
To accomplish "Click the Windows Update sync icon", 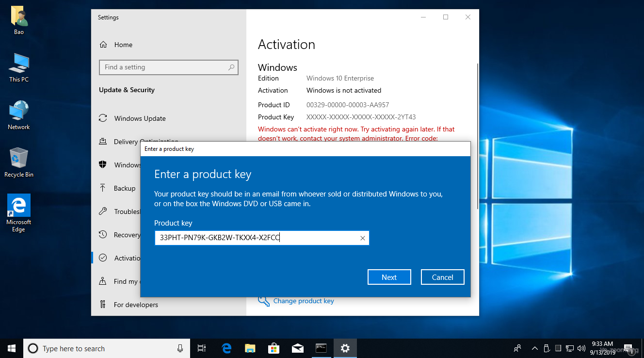I will point(103,118).
